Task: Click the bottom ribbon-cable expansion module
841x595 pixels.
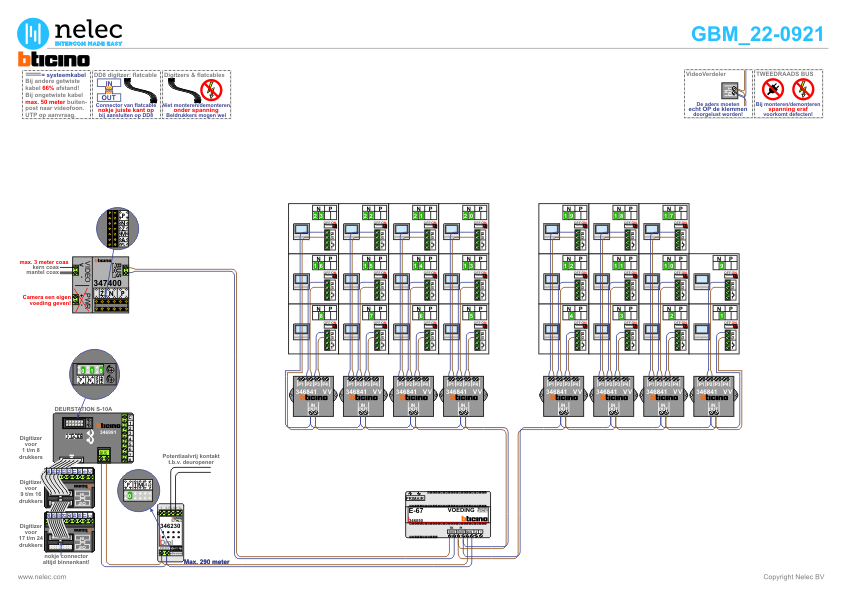Action: [x=70, y=531]
